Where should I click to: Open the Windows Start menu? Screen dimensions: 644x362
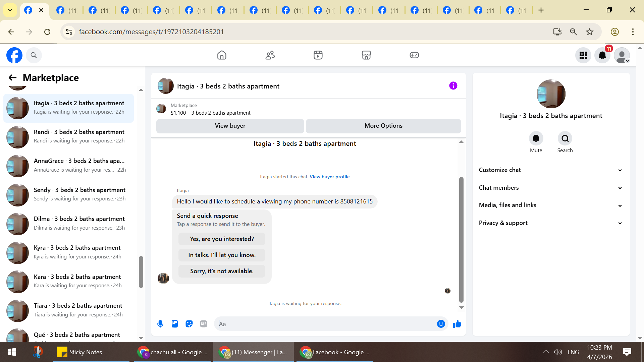[12, 352]
